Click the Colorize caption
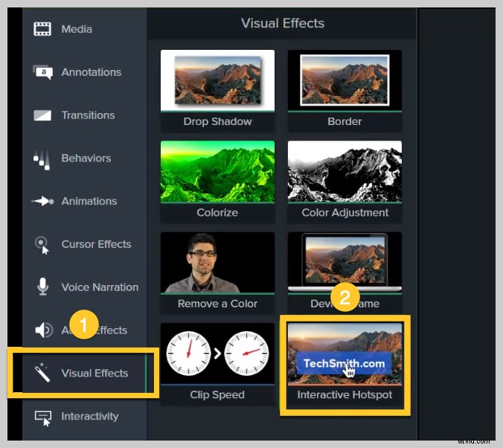 (217, 213)
